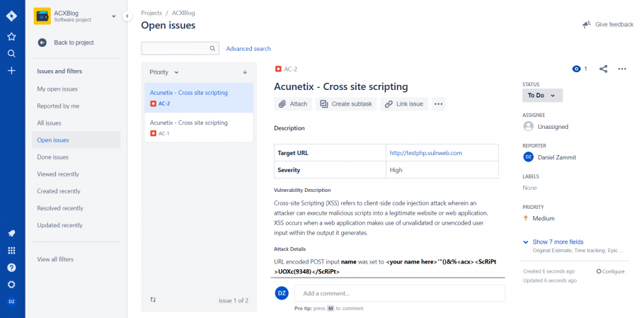Open starred items in global sidebar
Viewport: 644px width, 318px height.
[x=11, y=37]
